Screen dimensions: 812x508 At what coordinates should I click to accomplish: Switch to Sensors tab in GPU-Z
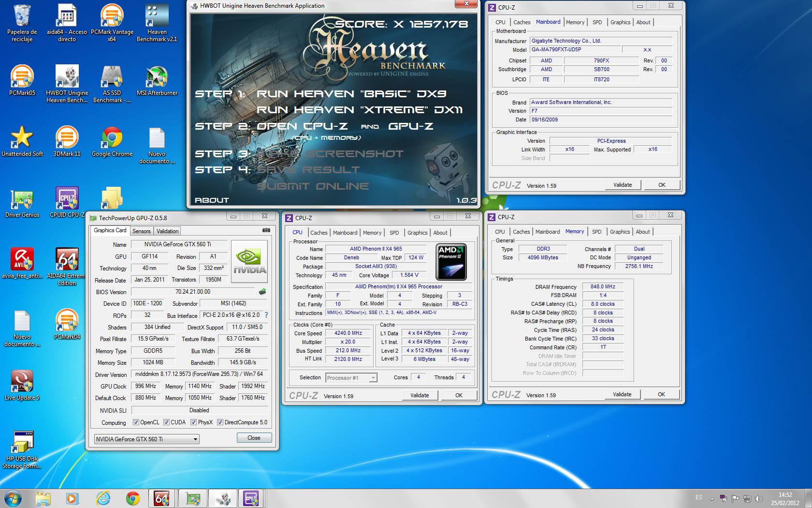141,231
